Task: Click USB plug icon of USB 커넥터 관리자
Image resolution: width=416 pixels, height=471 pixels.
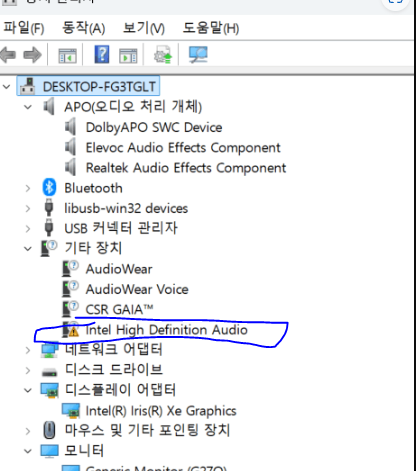Action: tap(49, 228)
